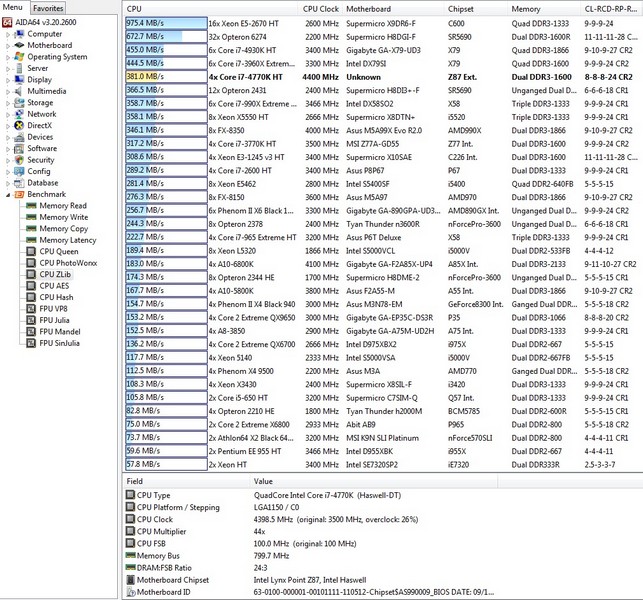Sort by the Chipset column header
Viewport: 643px width, 600px height.
click(475, 9)
